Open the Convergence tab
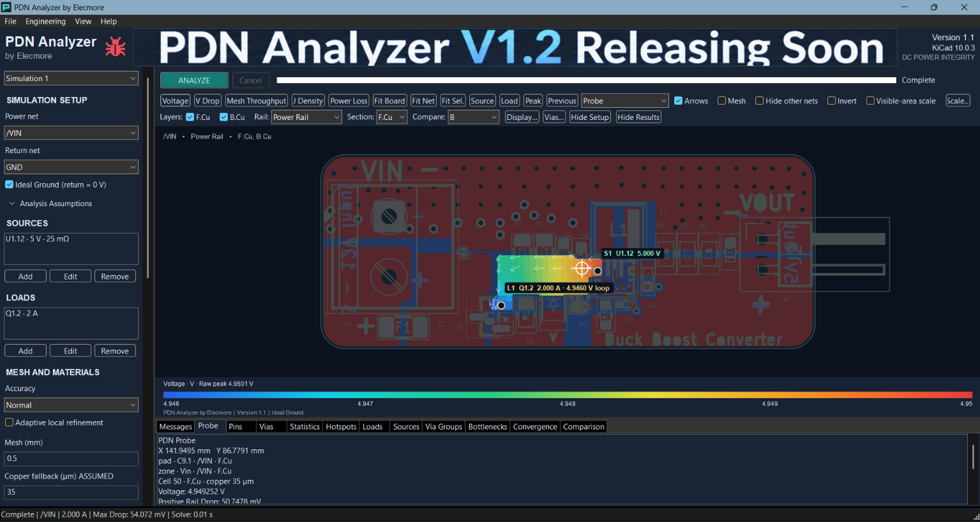The width and height of the screenshot is (980, 522). pos(535,427)
